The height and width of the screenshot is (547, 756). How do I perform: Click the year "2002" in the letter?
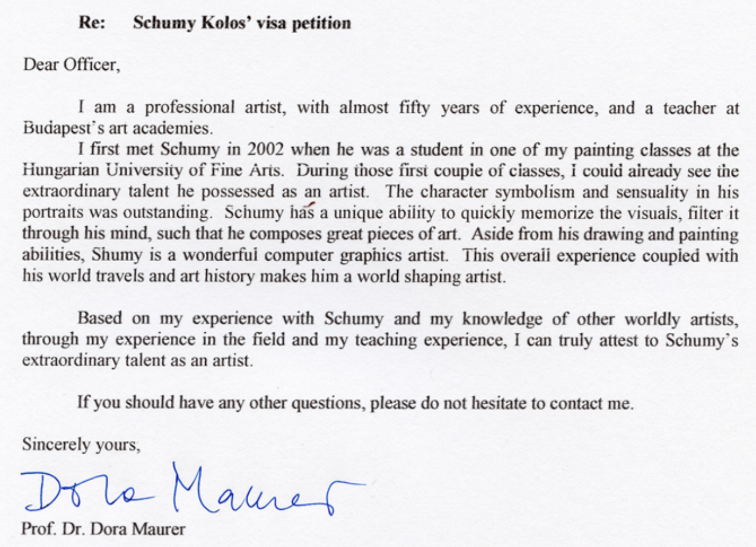pyautogui.click(x=265, y=149)
